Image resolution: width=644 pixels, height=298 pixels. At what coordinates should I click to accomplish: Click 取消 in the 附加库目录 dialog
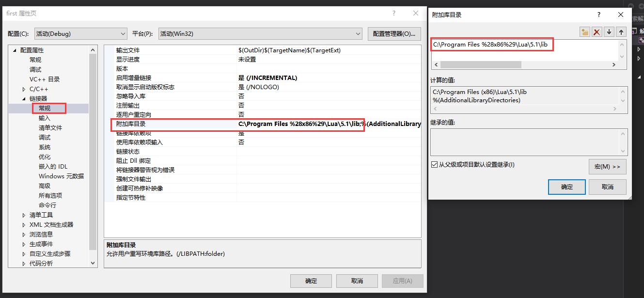click(608, 187)
